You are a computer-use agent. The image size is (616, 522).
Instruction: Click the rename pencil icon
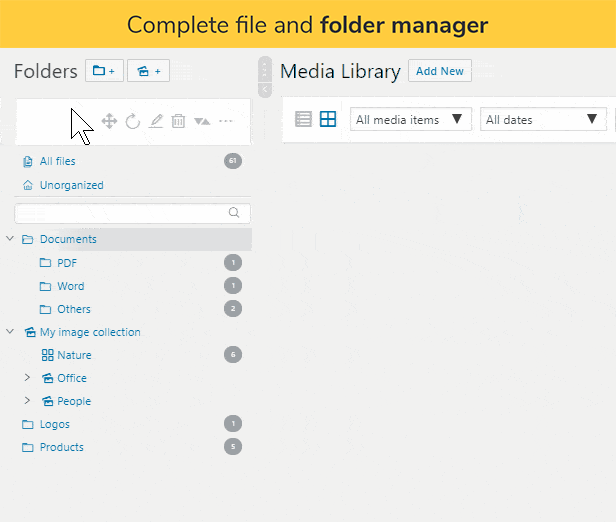click(156, 121)
